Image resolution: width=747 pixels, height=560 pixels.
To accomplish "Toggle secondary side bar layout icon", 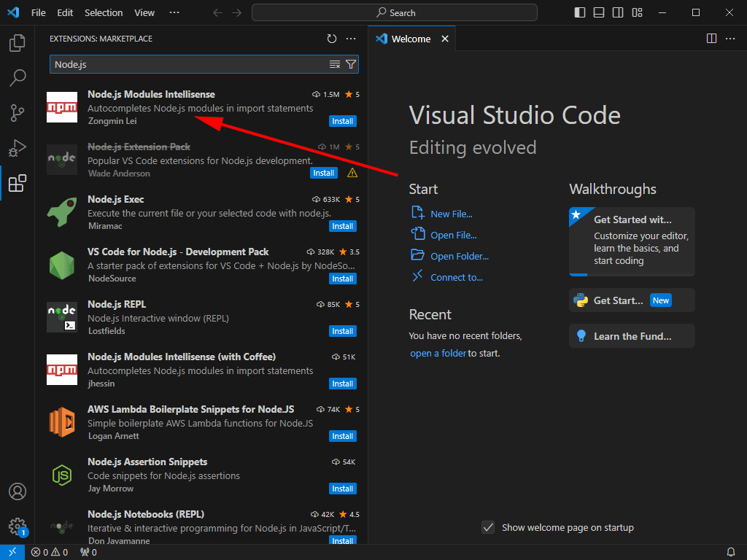I will (618, 12).
